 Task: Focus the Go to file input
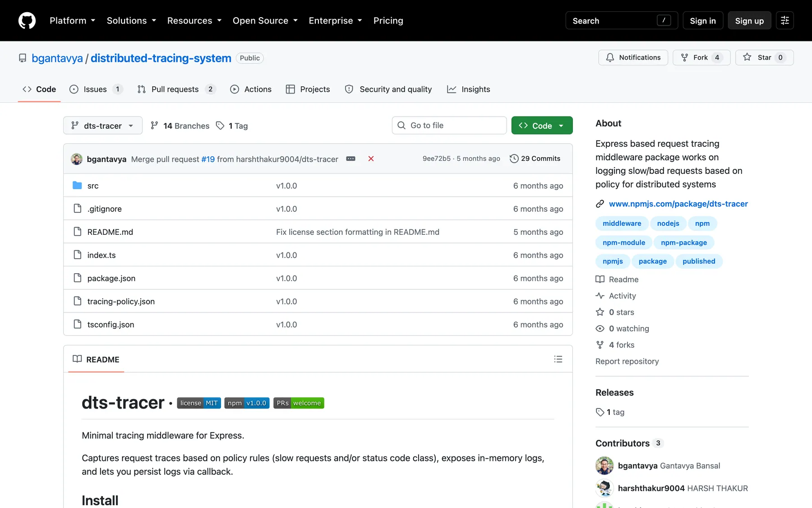click(449, 126)
